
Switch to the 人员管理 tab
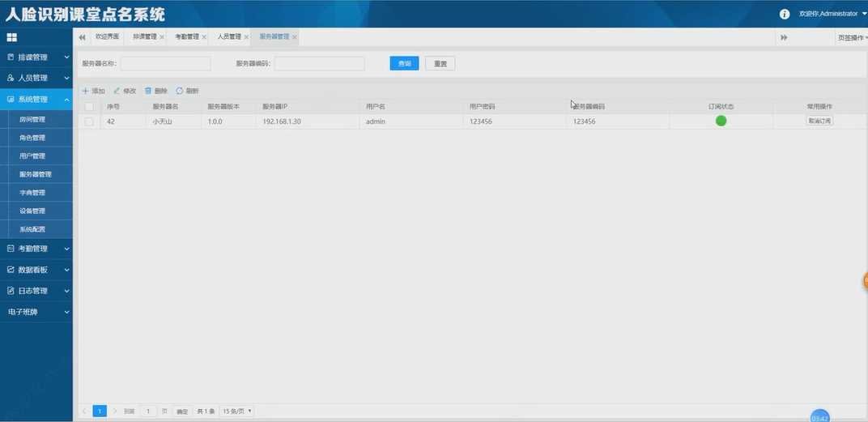click(x=228, y=36)
